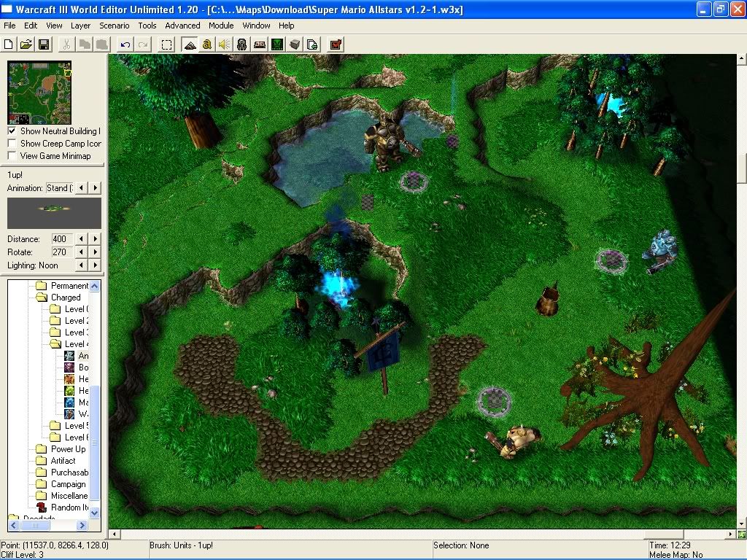Click the Rotate value field

62,252
